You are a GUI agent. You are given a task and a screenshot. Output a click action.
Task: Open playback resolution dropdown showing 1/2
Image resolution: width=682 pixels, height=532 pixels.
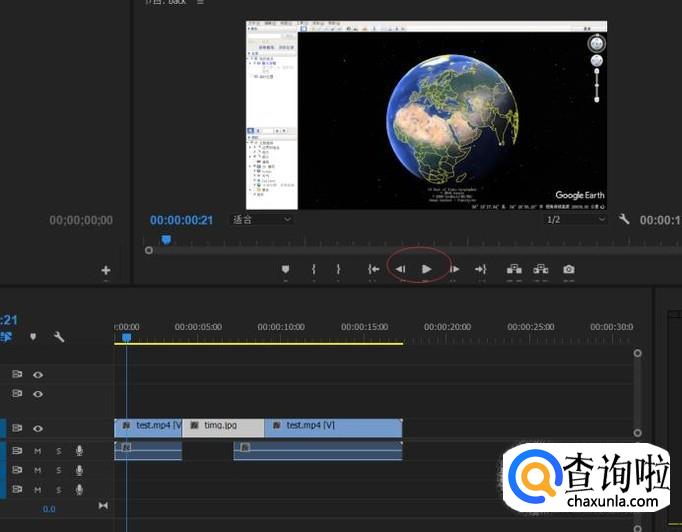click(575, 219)
